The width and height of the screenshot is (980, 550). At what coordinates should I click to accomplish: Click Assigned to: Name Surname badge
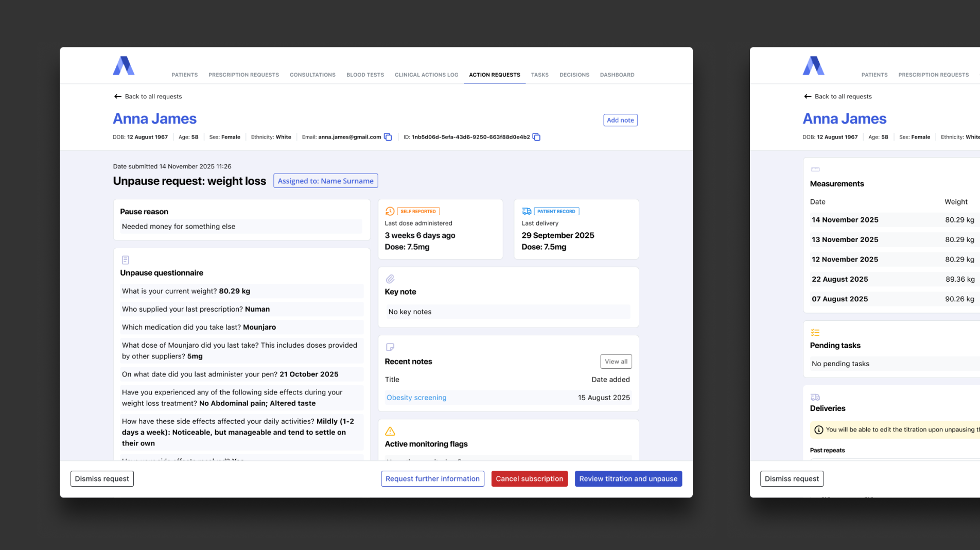(x=326, y=181)
